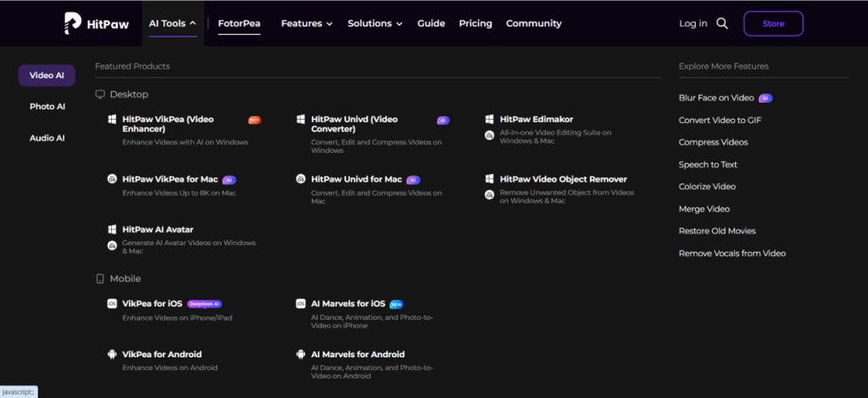The width and height of the screenshot is (868, 398).
Task: Click Android icon beside AI Marvels for Android
Action: pos(301,354)
